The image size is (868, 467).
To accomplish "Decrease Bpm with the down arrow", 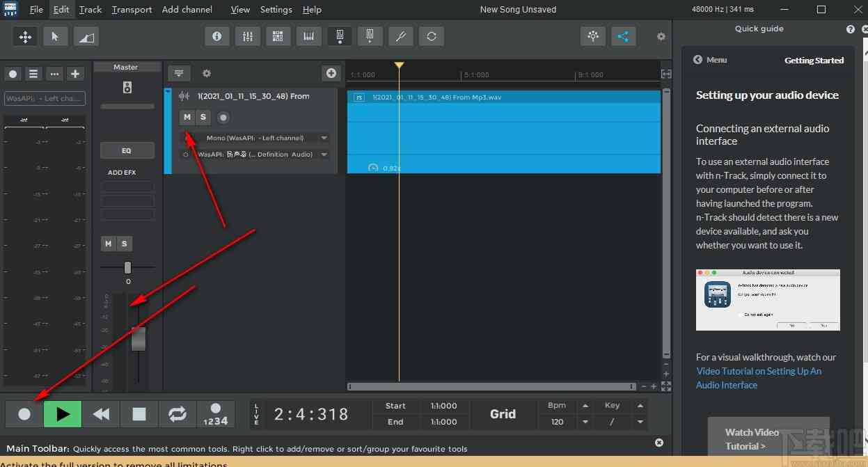I will click(585, 422).
